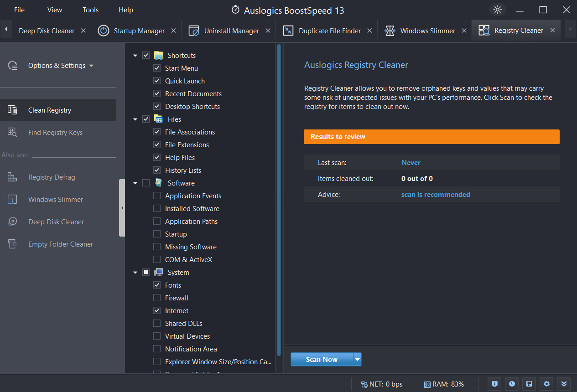Screen dimensions: 577x392
Task: Click the system information monitor icon in status bar
Action: point(494,384)
